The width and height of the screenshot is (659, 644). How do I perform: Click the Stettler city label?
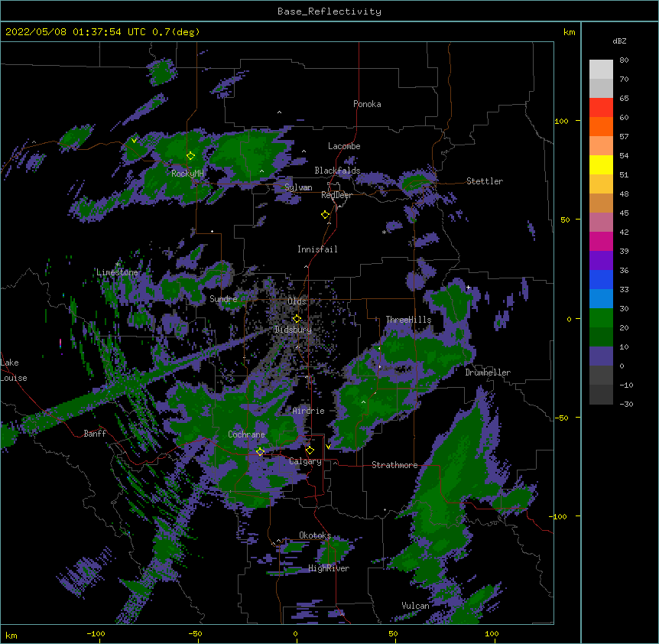pyautogui.click(x=485, y=181)
